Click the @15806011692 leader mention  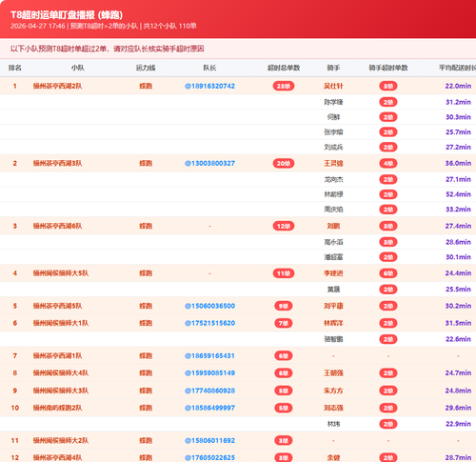point(209,440)
